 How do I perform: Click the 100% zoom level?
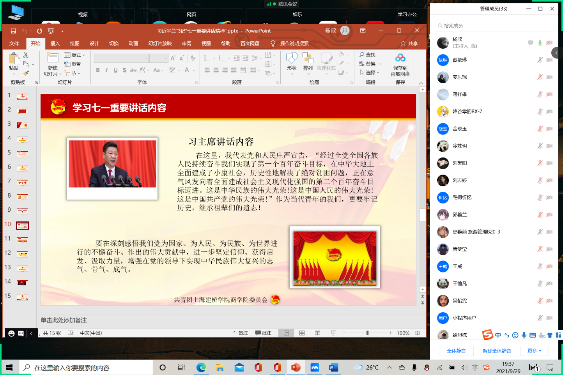tap(403, 333)
